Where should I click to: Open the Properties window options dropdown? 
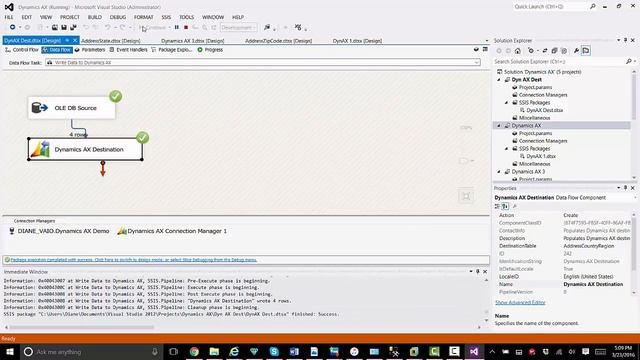click(619, 188)
